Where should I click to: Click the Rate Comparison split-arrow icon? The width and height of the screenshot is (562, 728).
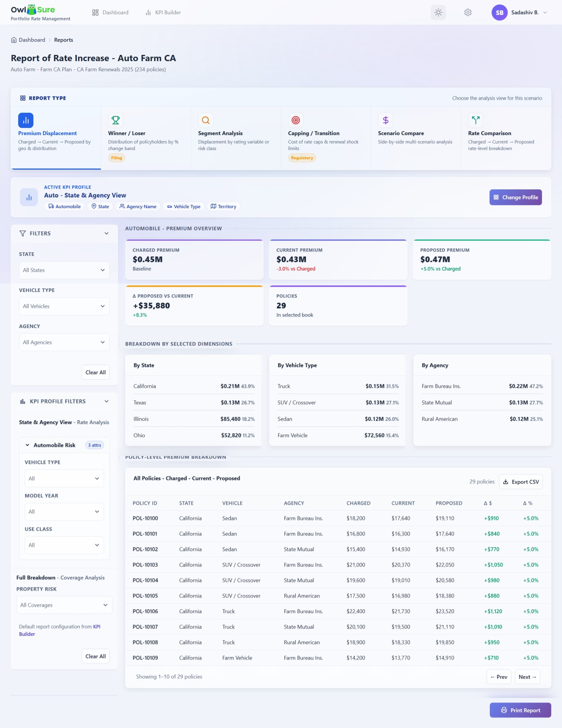(x=476, y=120)
